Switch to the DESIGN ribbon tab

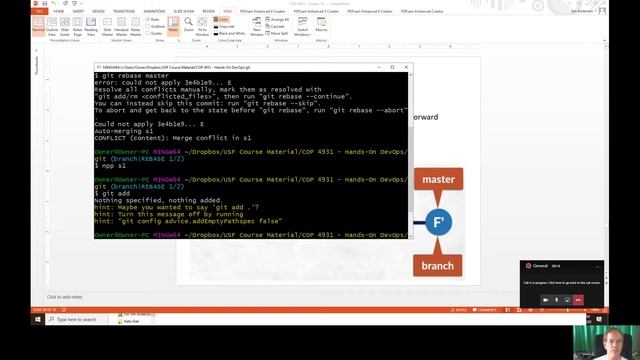point(98,11)
